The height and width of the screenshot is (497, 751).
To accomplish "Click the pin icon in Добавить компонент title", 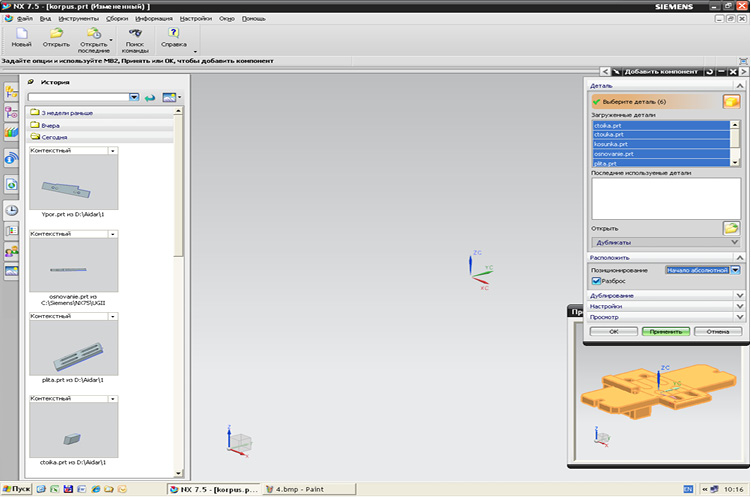I will tap(617, 72).
